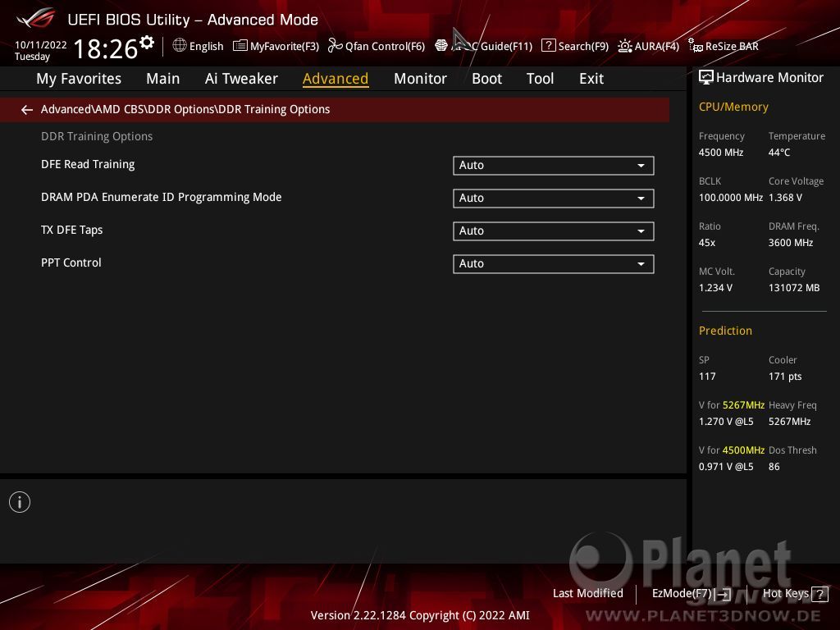
Task: Click the ROG logo icon
Action: click(x=35, y=19)
